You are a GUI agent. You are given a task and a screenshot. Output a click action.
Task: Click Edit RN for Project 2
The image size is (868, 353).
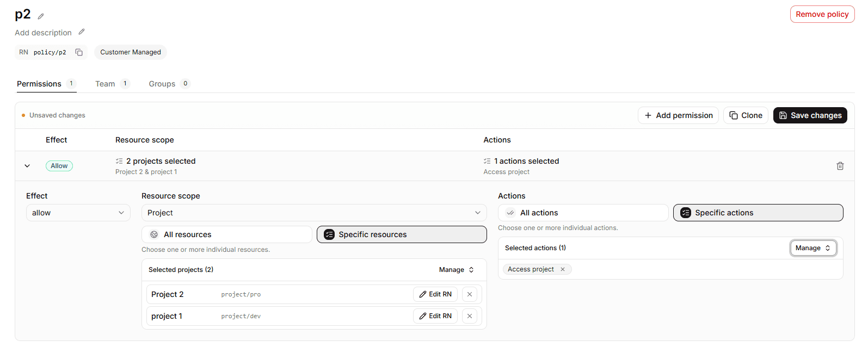tap(435, 294)
